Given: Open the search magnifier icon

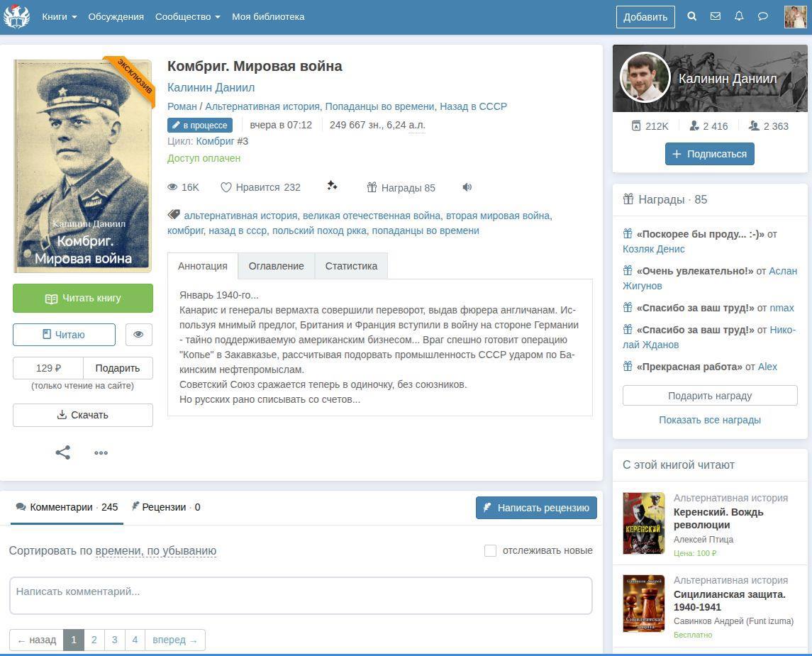Looking at the screenshot, I should coord(692,16).
